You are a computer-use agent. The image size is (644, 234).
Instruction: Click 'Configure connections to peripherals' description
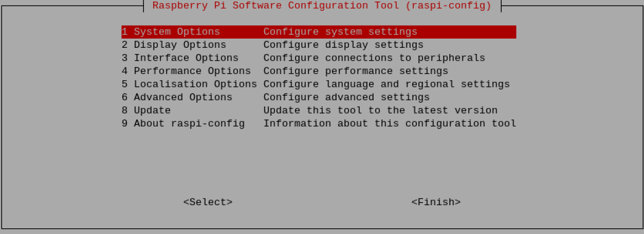pos(374,58)
